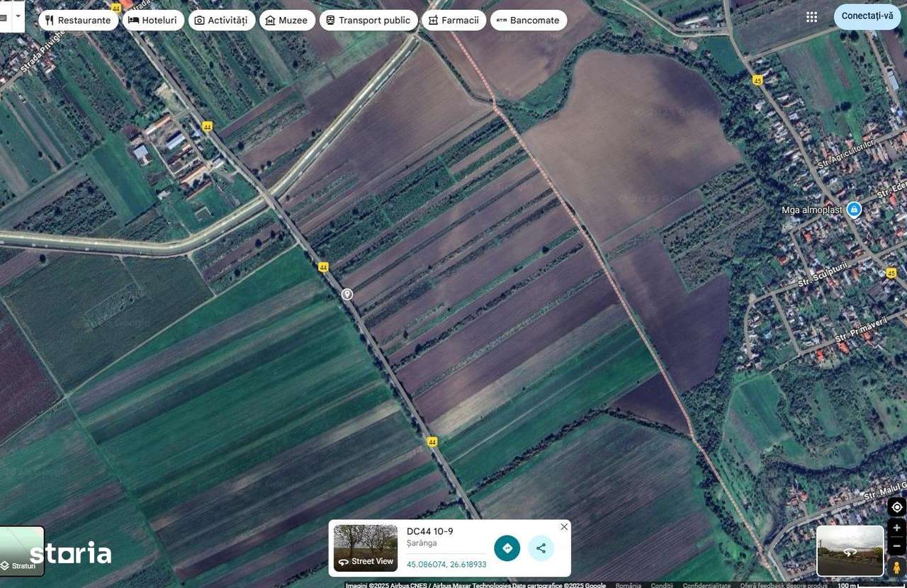The width and height of the screenshot is (907, 588).
Task: Enable the Bancomate map filter
Action: point(529,20)
